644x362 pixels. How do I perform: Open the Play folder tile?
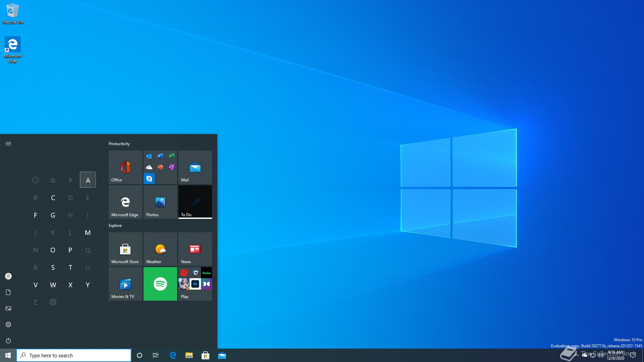[195, 284]
